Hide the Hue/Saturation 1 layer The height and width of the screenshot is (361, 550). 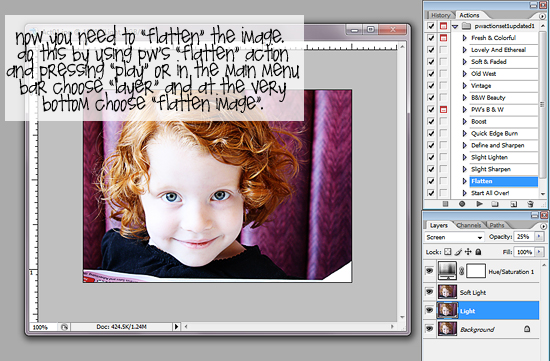[429, 271]
